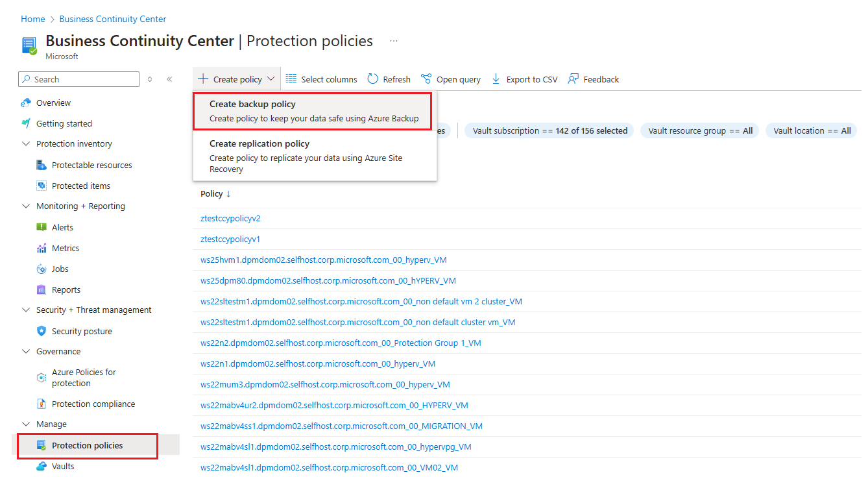Click the Jobs icon in sidebar
The width and height of the screenshot is (868, 477).
point(42,269)
